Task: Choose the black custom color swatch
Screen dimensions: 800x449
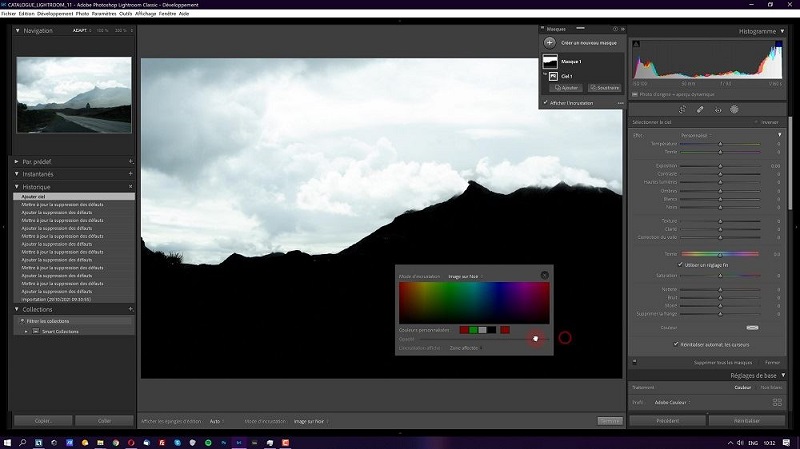Action: coord(491,330)
